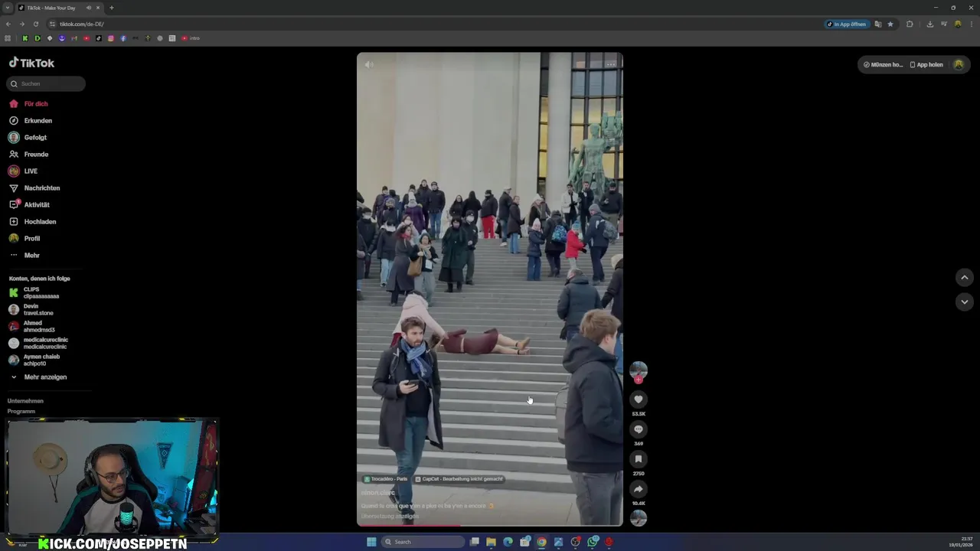Open the video creator's avatar

[x=639, y=370]
